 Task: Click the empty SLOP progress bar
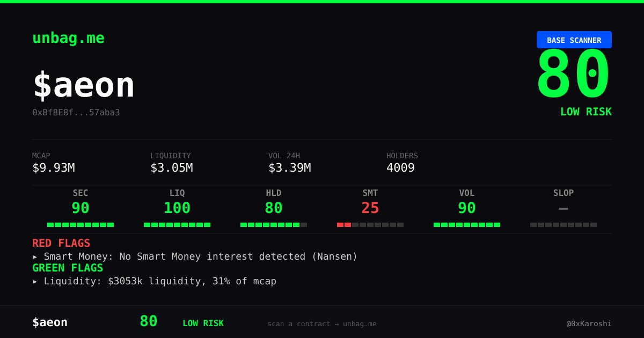[x=563, y=225]
